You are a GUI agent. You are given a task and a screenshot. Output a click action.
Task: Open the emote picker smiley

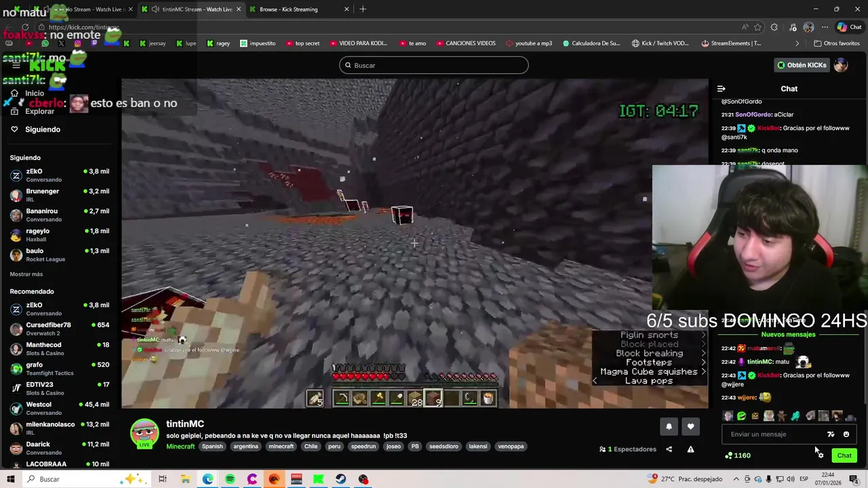click(x=846, y=434)
